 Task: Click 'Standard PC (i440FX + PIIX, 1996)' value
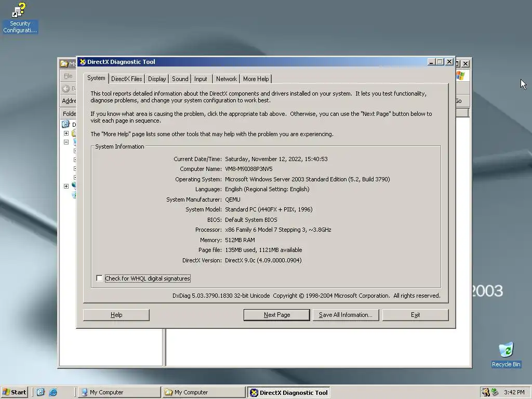[269, 209]
